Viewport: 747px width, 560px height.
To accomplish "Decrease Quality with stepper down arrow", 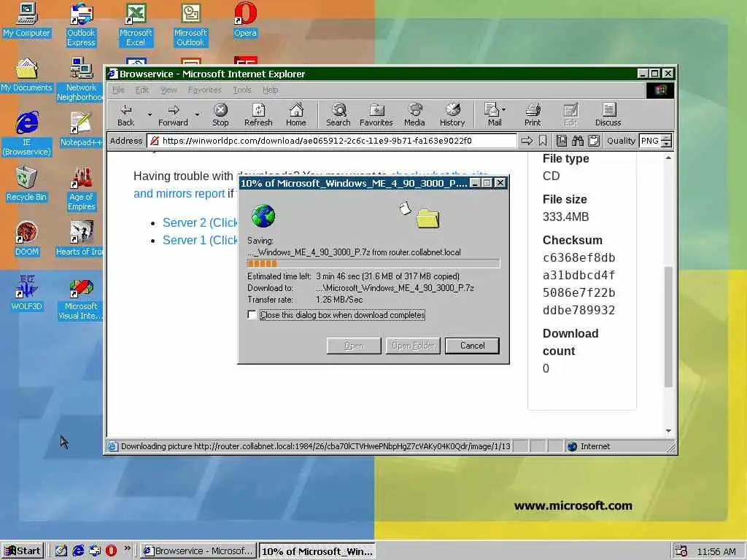I will point(667,144).
